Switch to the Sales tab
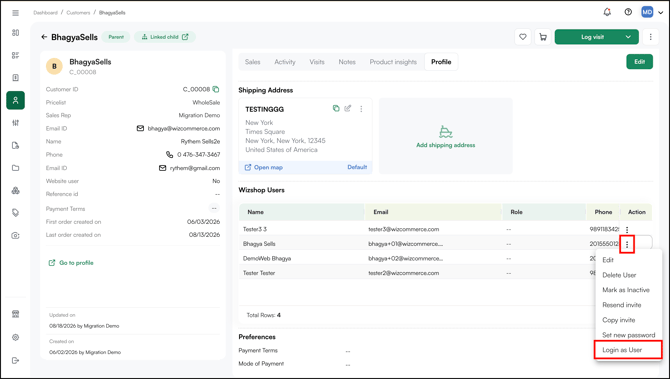The image size is (670, 379). coord(253,62)
